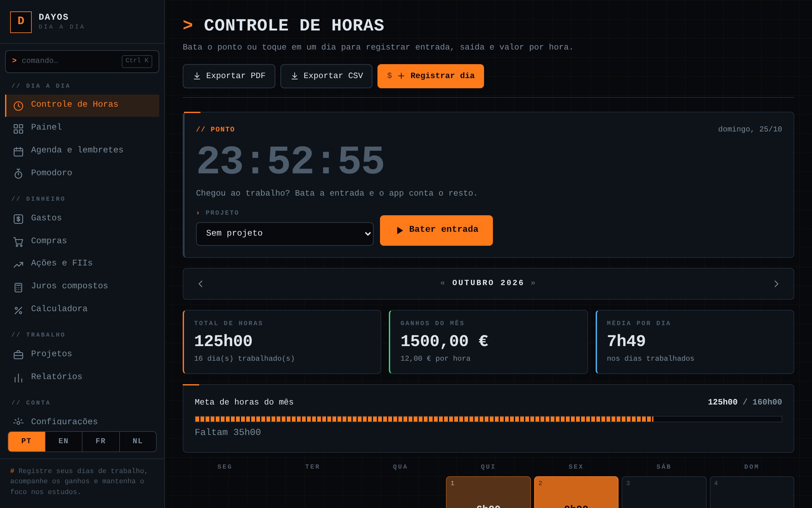Click the play icon on Bater entrada
This screenshot has height=508, width=812.
pyautogui.click(x=400, y=230)
